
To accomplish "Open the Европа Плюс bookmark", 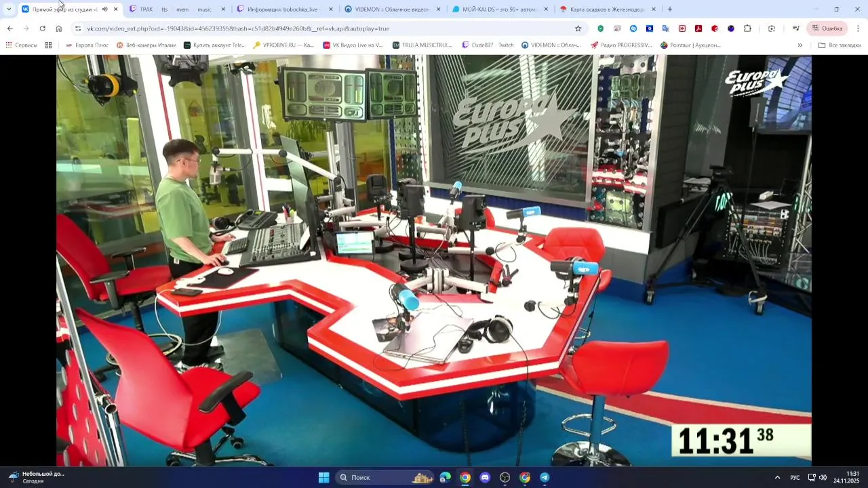I will [87, 45].
